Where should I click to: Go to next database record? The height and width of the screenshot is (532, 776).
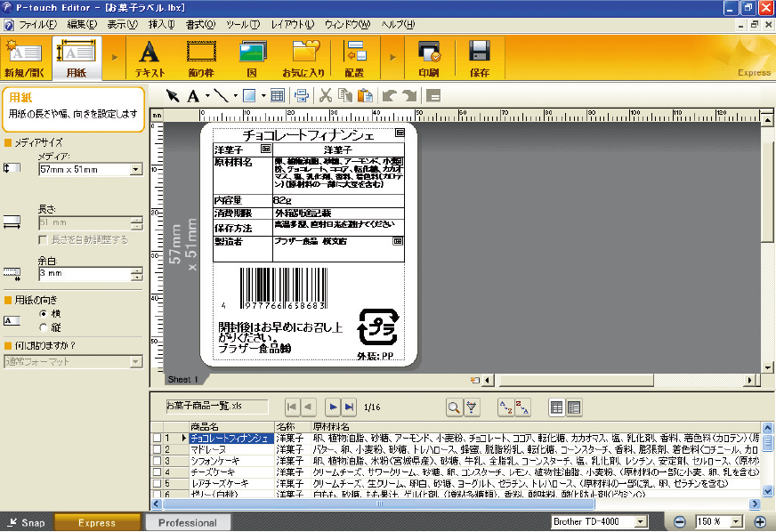(333, 407)
